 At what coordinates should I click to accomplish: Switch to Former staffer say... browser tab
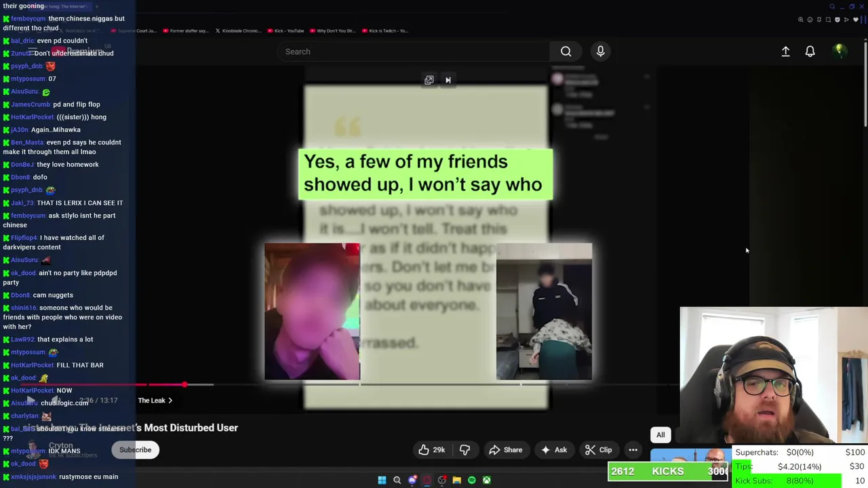point(186,30)
